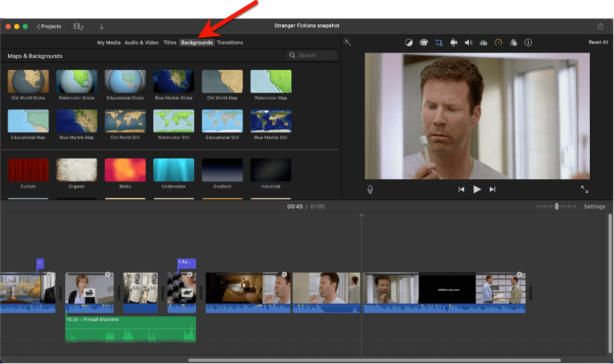The image size is (614, 364).
Task: Switch to My Media tab
Action: pos(109,42)
